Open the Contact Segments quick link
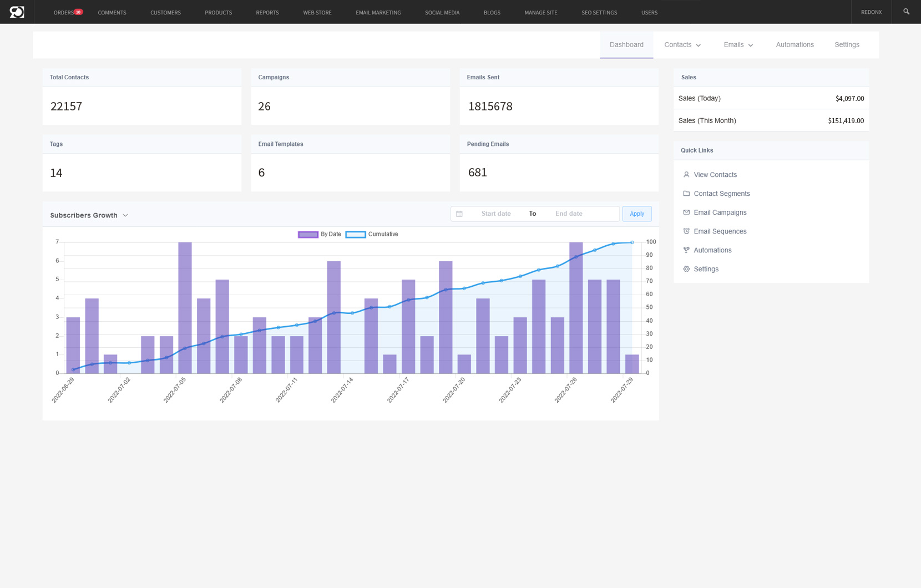Image resolution: width=921 pixels, height=588 pixels. pyautogui.click(x=721, y=193)
